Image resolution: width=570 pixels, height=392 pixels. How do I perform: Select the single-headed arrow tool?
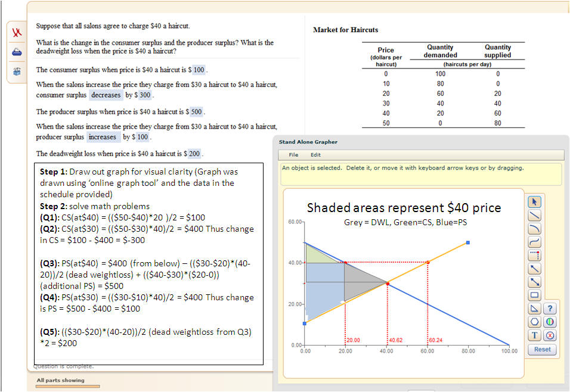[x=535, y=268]
